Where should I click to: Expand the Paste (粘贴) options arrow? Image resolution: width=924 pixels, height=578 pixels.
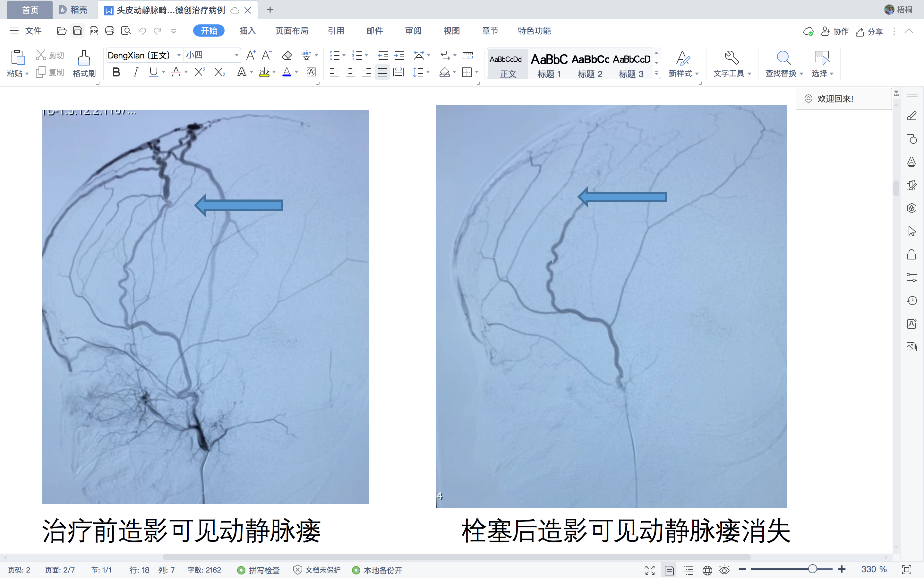pos(27,74)
